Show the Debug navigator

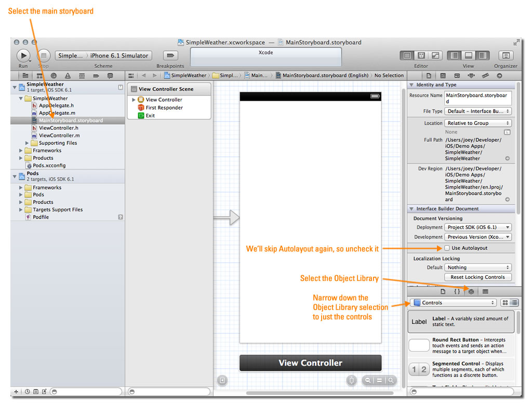point(82,76)
